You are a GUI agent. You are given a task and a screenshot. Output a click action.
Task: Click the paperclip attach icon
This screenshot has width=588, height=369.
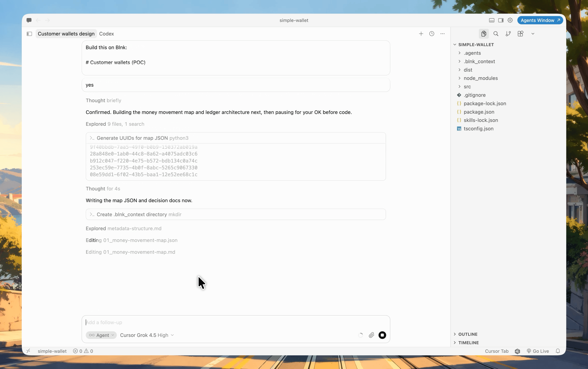click(372, 335)
